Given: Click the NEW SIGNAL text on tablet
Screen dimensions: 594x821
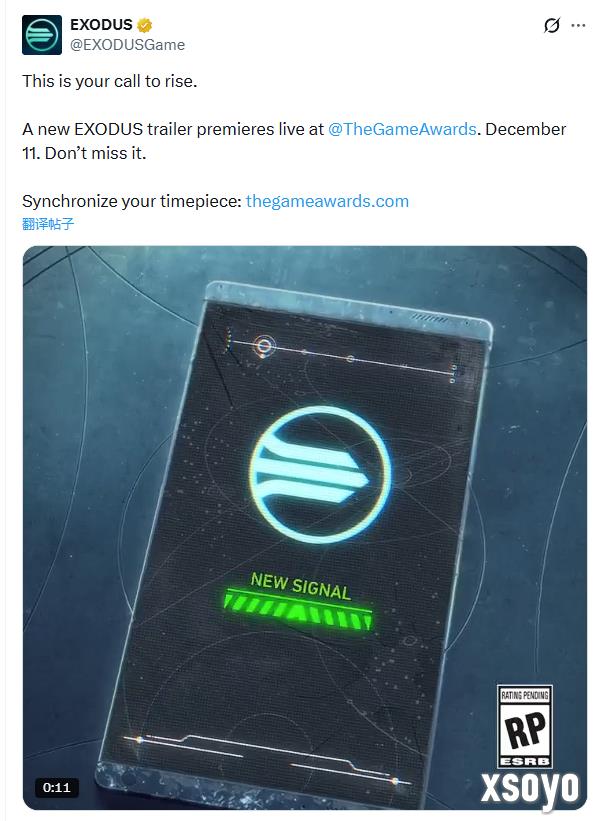Looking at the screenshot, I should [x=300, y=585].
